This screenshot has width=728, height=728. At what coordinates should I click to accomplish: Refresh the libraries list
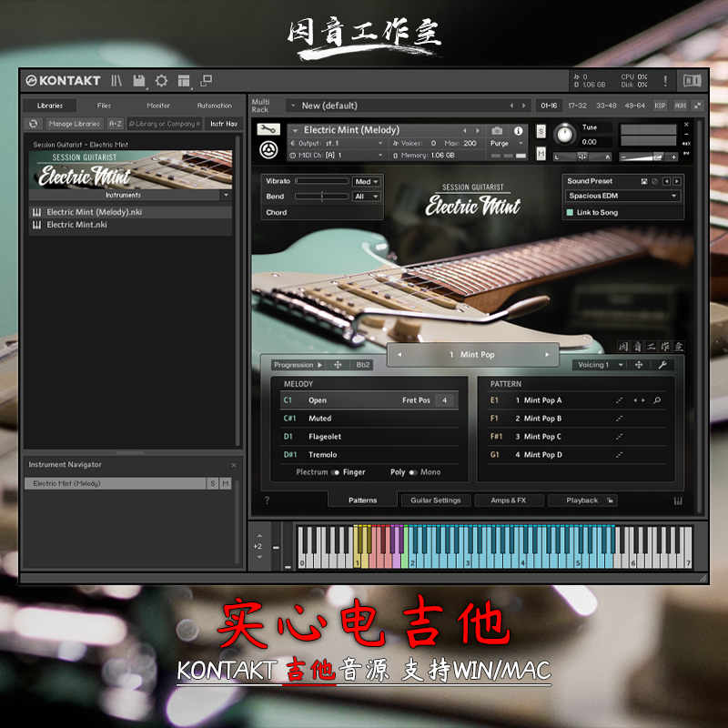pyautogui.click(x=33, y=124)
